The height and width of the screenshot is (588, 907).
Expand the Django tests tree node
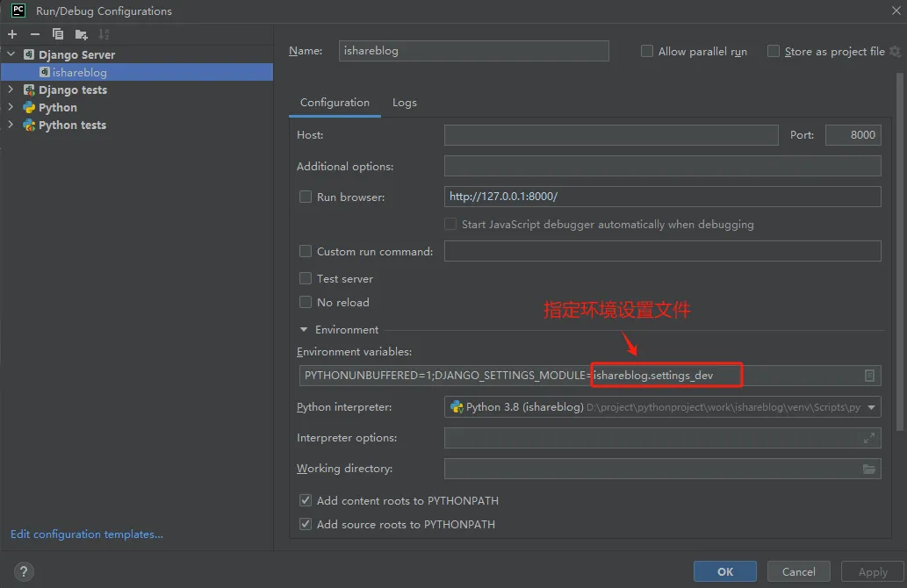(x=11, y=90)
